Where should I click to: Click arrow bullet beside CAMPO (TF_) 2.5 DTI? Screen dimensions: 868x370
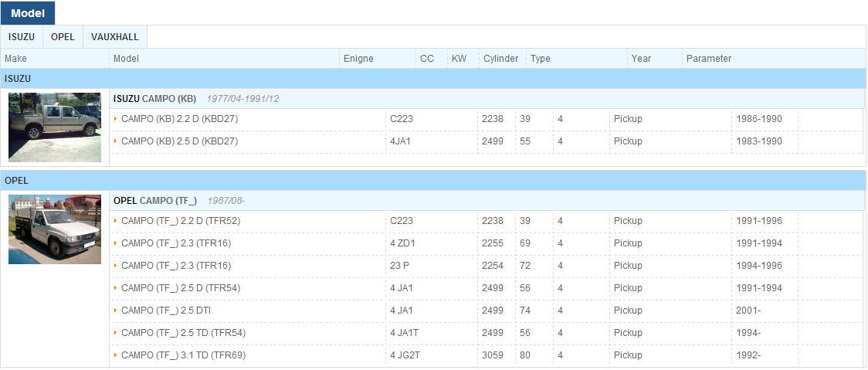[x=116, y=311]
